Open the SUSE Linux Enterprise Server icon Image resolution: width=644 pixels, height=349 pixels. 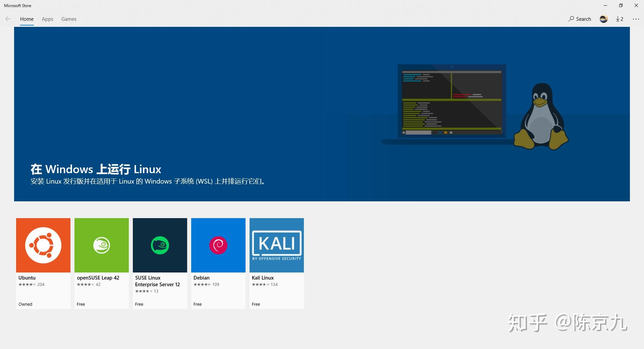point(160,245)
